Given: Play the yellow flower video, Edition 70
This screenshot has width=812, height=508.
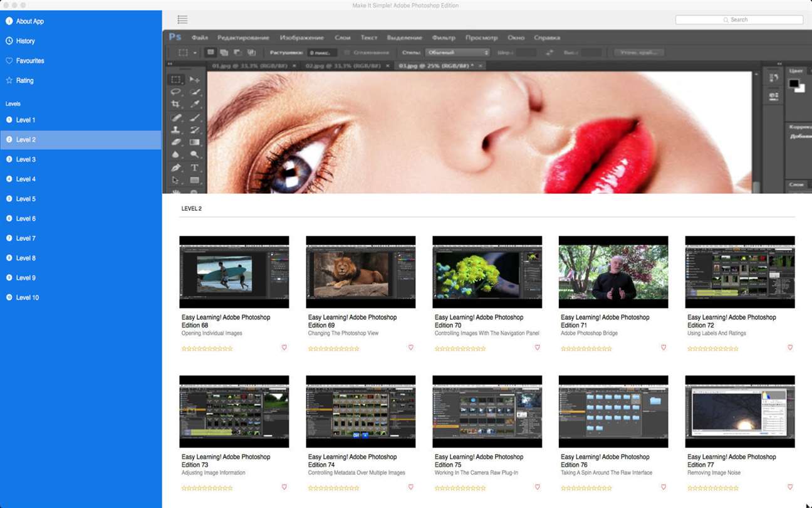Looking at the screenshot, I should click(487, 272).
